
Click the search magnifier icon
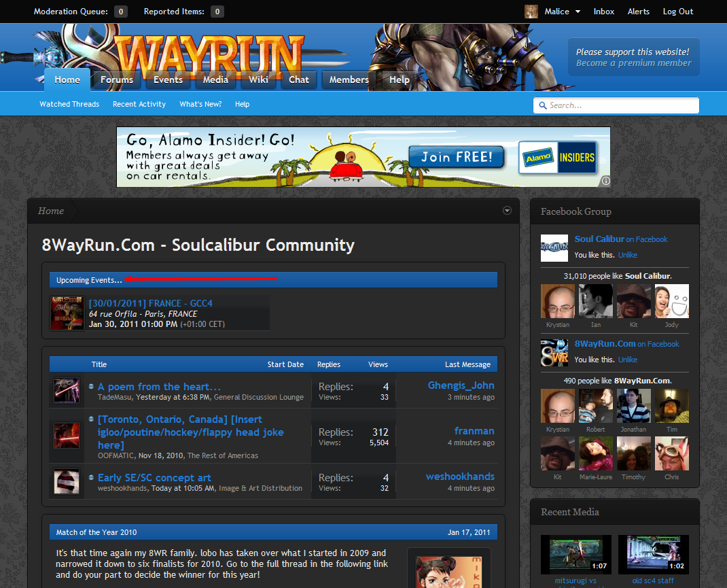(x=542, y=105)
